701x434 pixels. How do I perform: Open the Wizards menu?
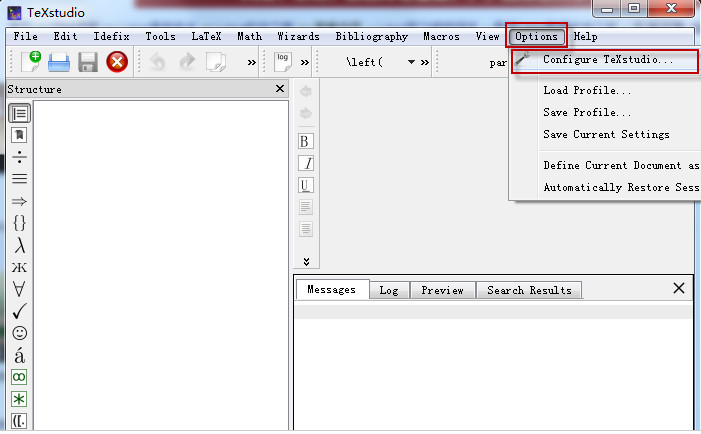[x=298, y=36]
